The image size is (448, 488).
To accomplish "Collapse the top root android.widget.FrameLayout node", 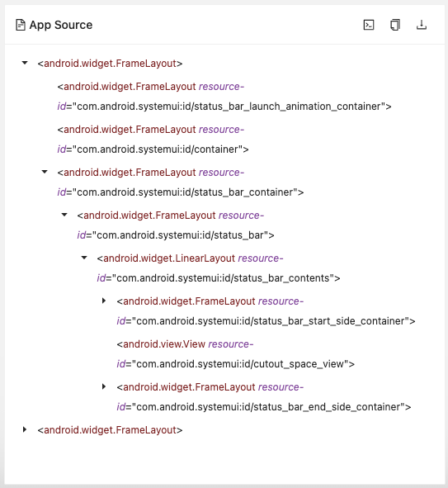I will (25, 64).
